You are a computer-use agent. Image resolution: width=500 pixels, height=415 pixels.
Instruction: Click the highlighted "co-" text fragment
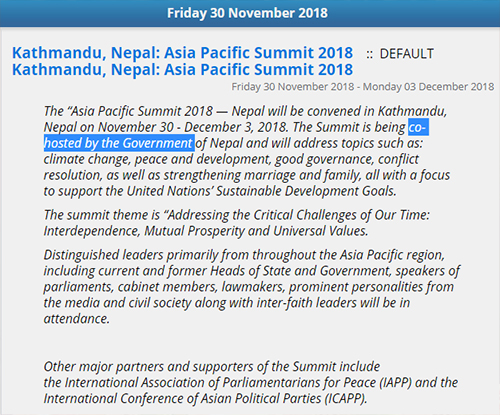click(x=418, y=127)
